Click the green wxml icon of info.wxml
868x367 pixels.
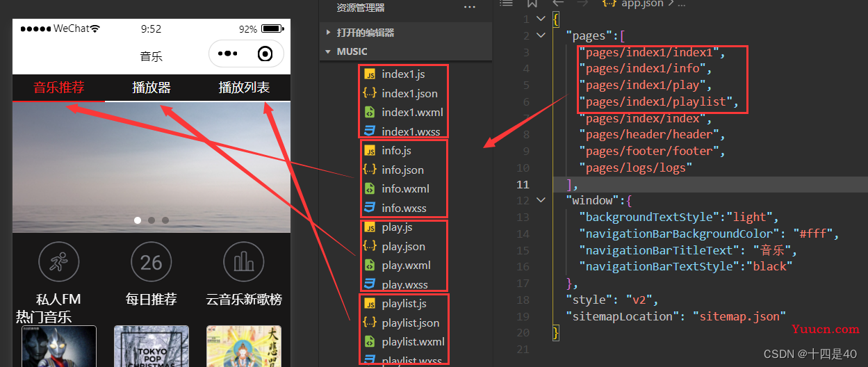click(370, 188)
